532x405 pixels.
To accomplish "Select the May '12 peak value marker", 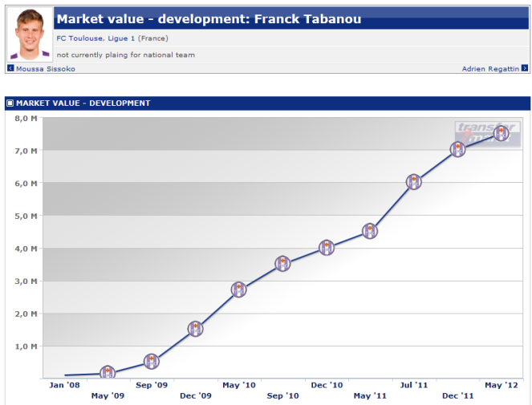I will [501, 133].
